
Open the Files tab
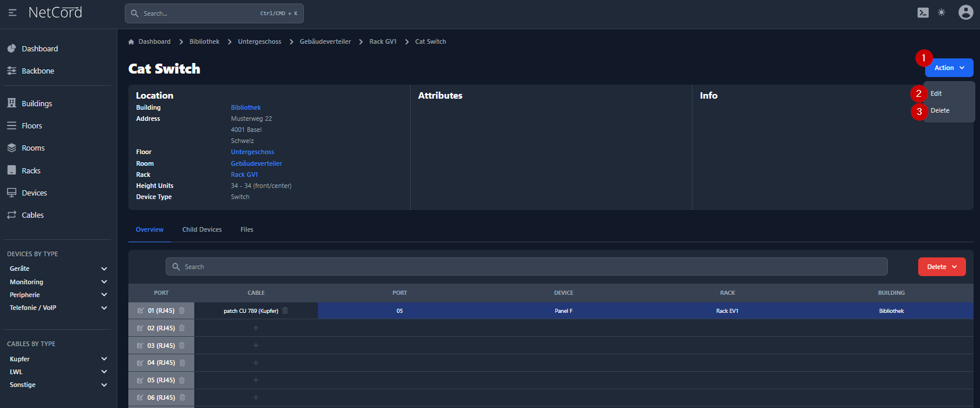click(x=247, y=230)
